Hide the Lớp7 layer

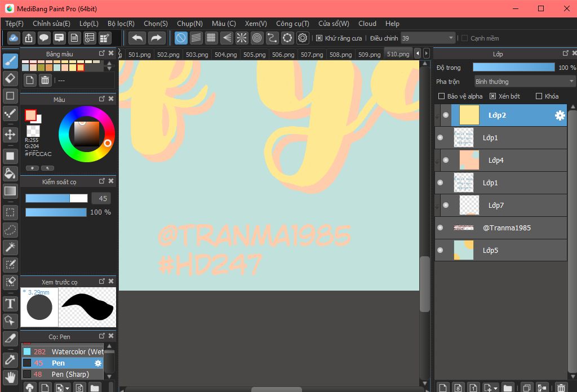pyautogui.click(x=446, y=205)
